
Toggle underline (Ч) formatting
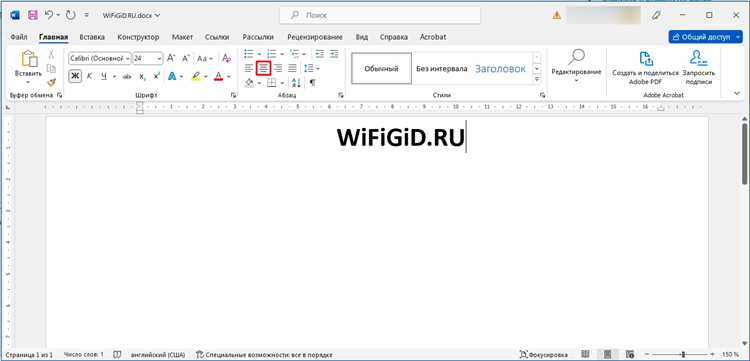pos(104,77)
